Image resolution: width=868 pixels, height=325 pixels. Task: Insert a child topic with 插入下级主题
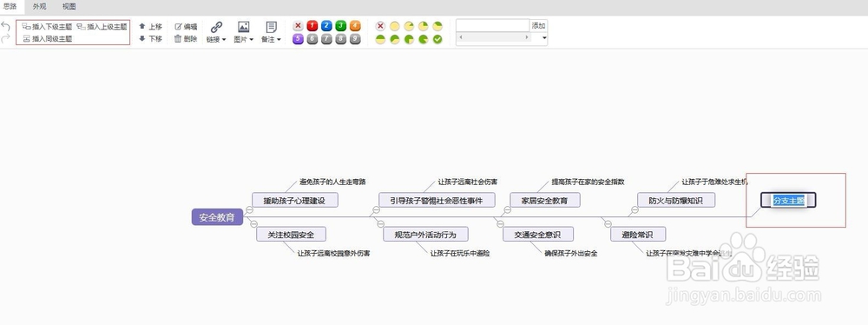47,27
